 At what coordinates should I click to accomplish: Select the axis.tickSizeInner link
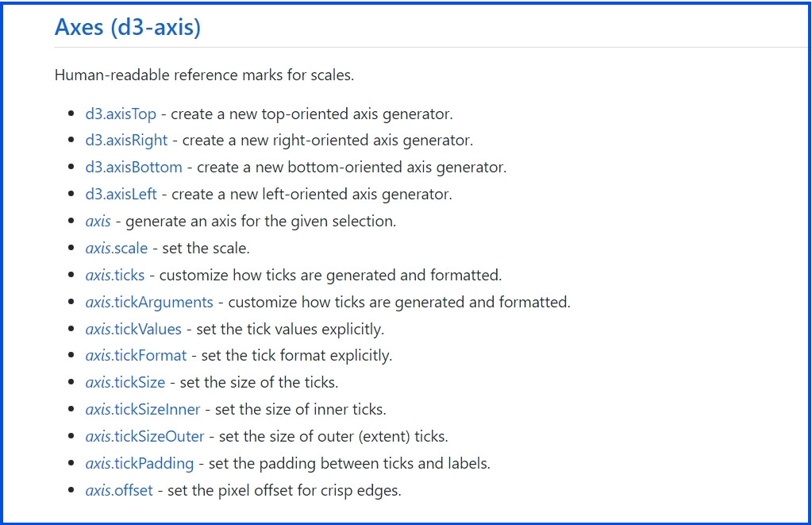[143, 409]
